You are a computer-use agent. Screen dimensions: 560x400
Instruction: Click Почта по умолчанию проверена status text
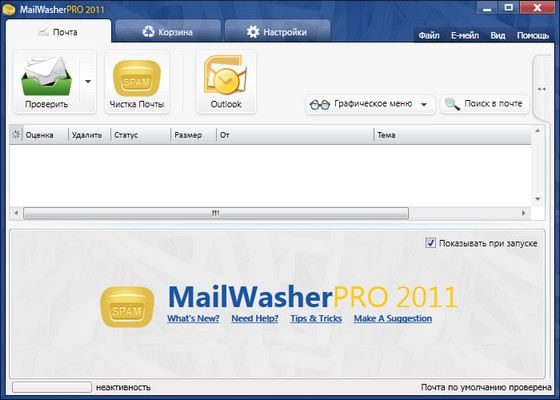tap(486, 387)
